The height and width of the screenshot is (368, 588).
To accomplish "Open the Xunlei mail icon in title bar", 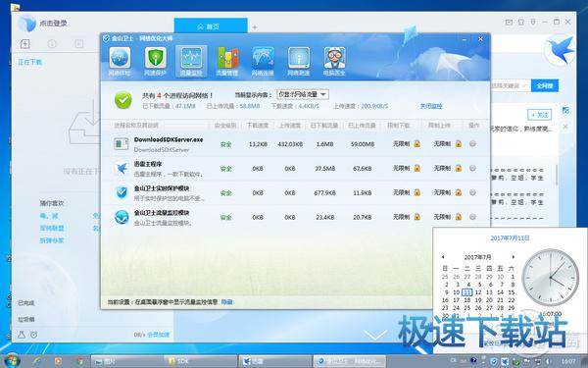I will tap(509, 23).
